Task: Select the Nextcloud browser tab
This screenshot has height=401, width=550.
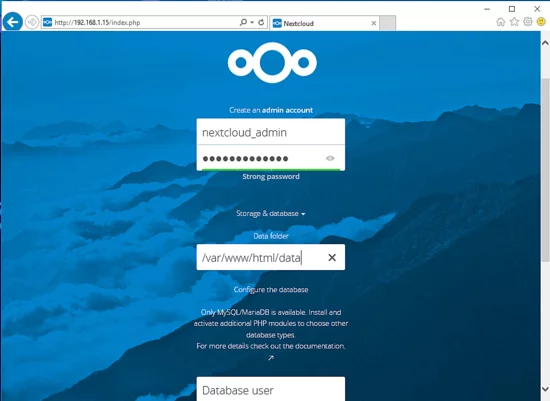Action: coord(321,23)
